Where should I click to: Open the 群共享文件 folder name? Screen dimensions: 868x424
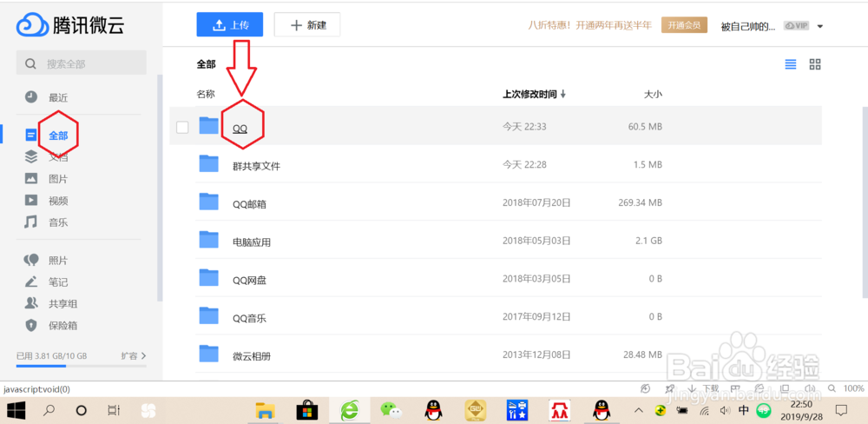[256, 166]
